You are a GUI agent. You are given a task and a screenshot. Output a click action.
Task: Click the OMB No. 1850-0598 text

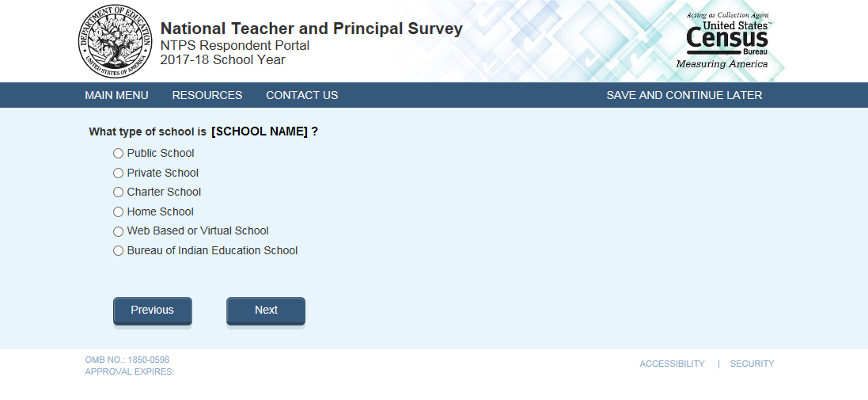[x=127, y=360]
